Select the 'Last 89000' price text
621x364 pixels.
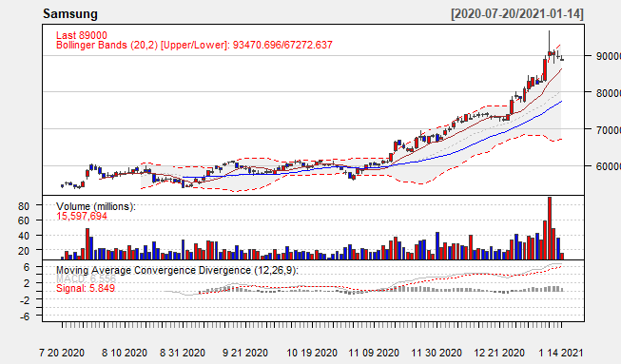coord(82,35)
